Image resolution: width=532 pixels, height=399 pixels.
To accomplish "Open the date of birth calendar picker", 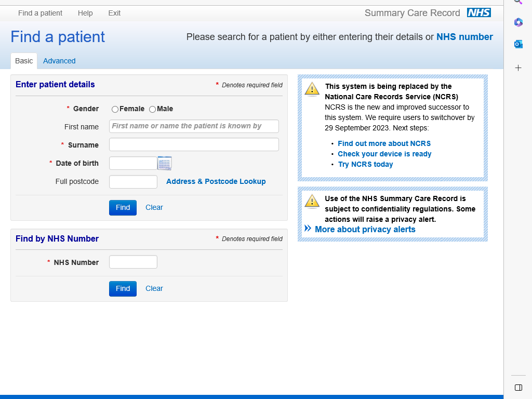I will [165, 163].
